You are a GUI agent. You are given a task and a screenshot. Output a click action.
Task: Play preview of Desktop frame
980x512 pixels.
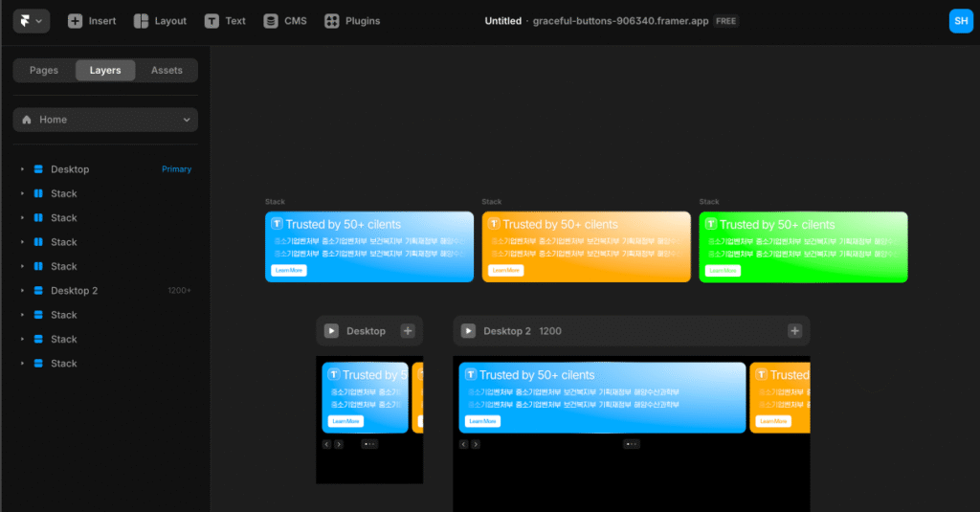click(x=331, y=331)
